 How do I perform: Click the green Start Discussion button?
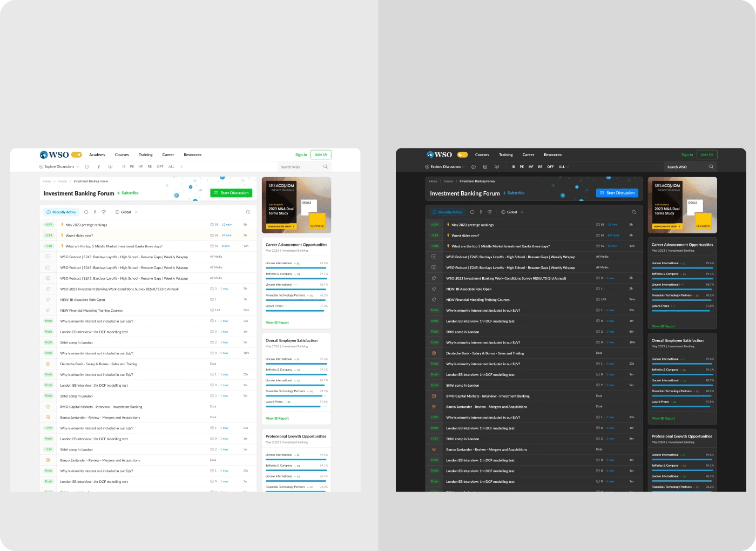tap(231, 193)
